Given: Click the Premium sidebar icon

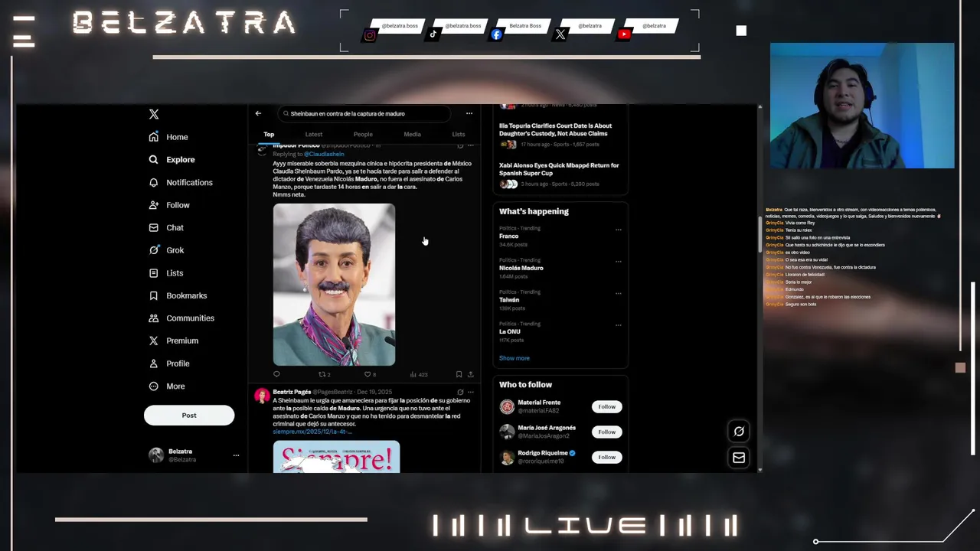Looking at the screenshot, I should tap(154, 341).
